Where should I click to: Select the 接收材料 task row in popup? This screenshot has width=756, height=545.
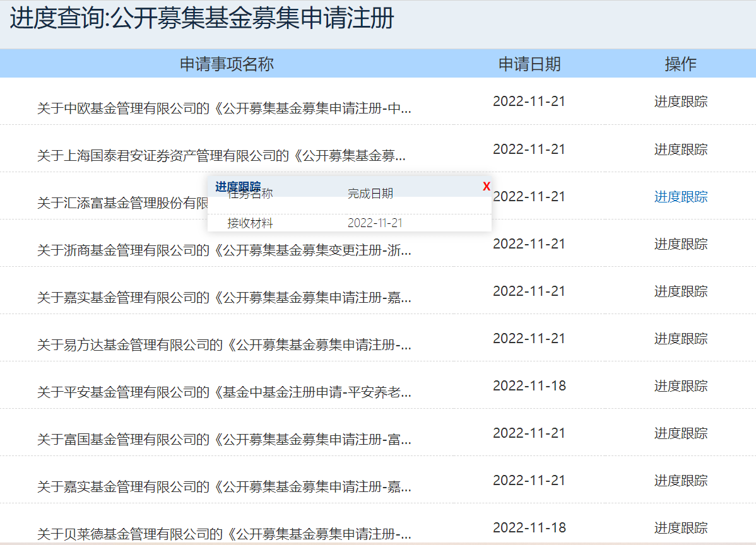coord(251,223)
